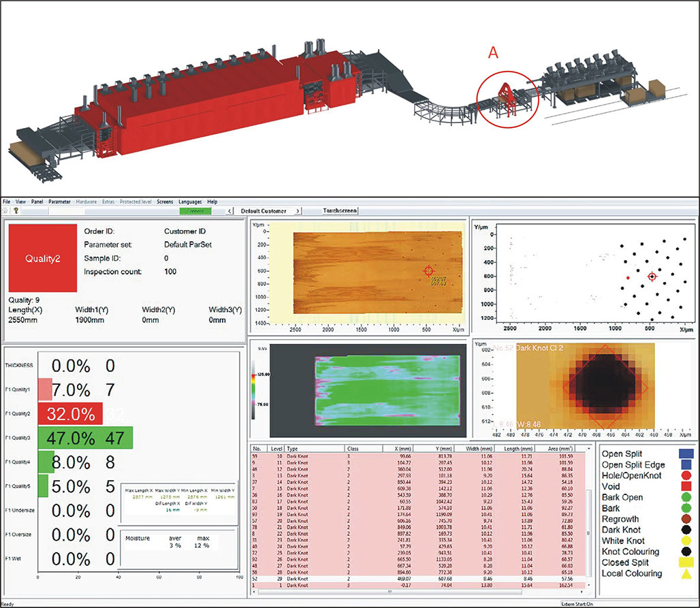Click the Closed Split yellow rectangle symbol
The height and width of the screenshot is (608, 700).
tap(686, 562)
